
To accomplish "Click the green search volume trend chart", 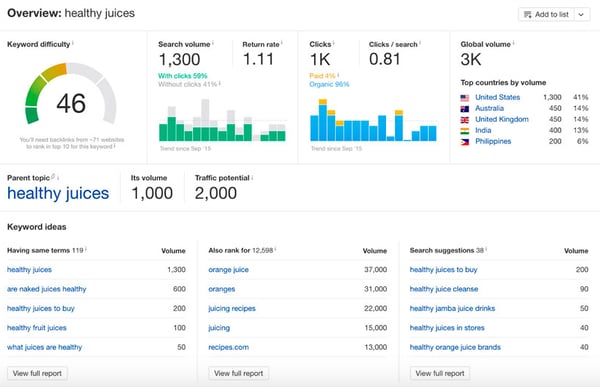I will pos(222,120).
